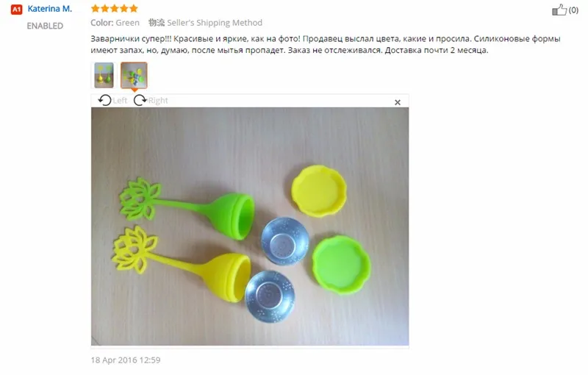Select the highlighted second photo thumbnail
The width and height of the screenshot is (588, 375).
(x=134, y=76)
